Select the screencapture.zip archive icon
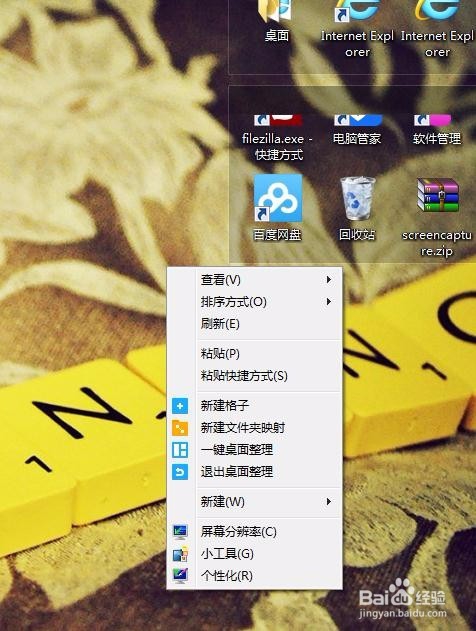 pos(438,195)
